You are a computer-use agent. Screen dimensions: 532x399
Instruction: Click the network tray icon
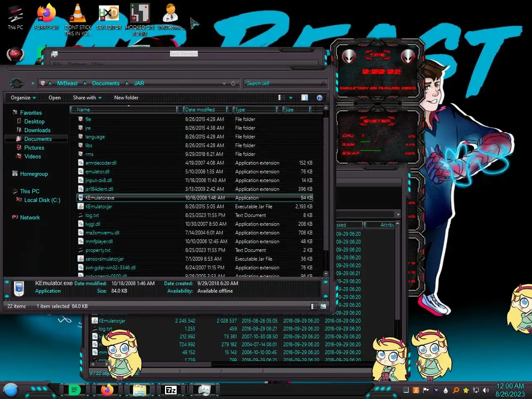click(476, 390)
